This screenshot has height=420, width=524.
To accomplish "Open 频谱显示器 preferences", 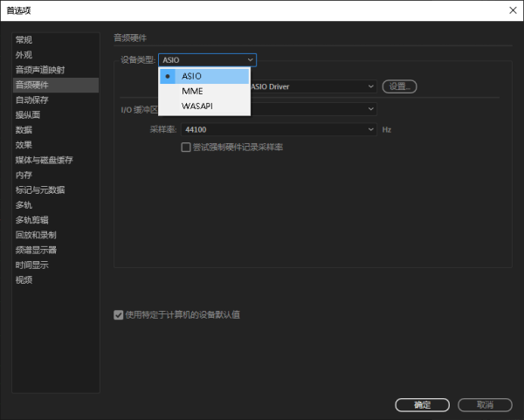I will click(36, 250).
